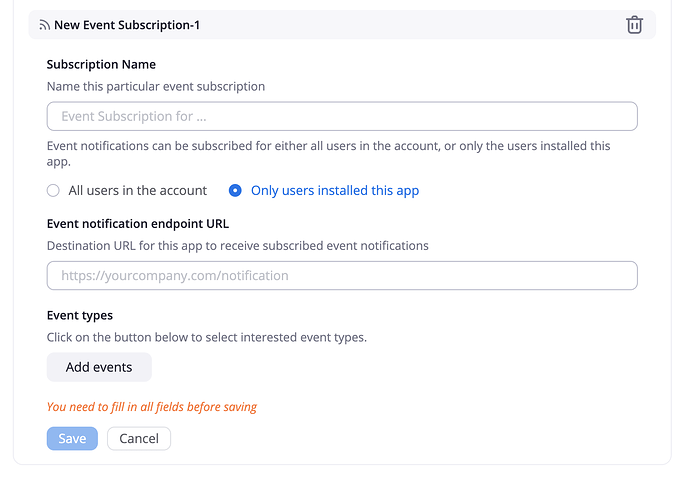Focus the Subscription Name text field
The width and height of the screenshot is (690, 477).
coord(342,116)
